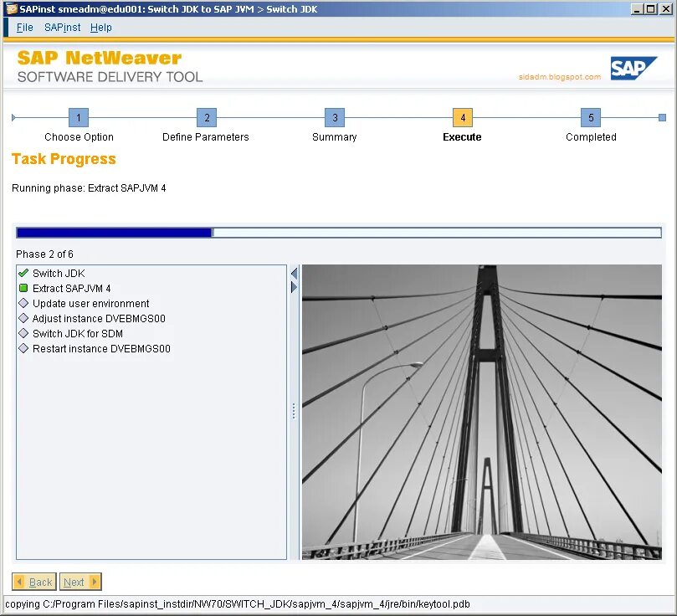This screenshot has height=616, width=677.
Task: Collapse phase list with left arrow on splitter
Action: [x=294, y=273]
